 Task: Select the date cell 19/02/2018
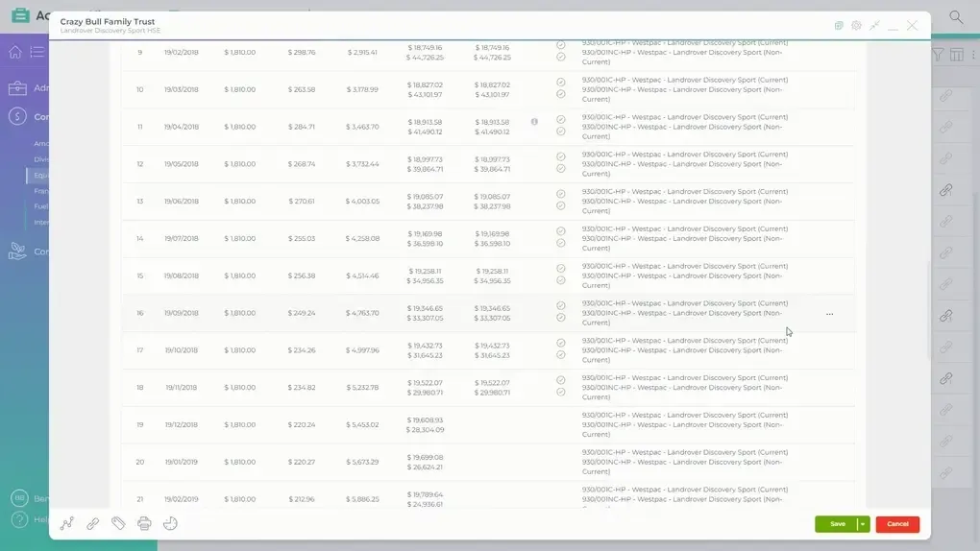[182, 53]
